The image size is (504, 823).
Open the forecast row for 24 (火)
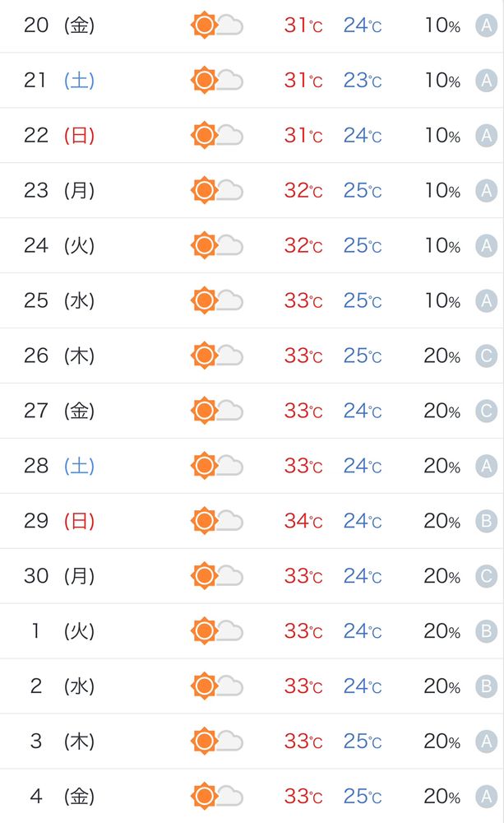point(252,245)
